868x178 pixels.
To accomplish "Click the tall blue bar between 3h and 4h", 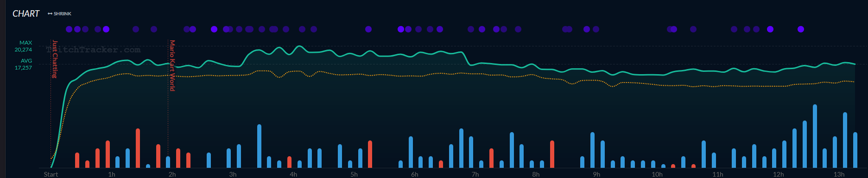I will [259, 146].
